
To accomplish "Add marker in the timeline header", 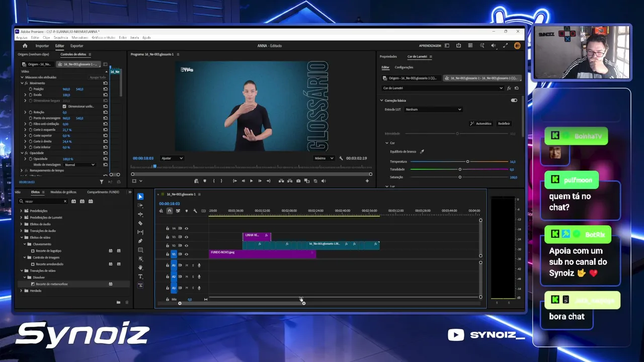I will coord(186,211).
